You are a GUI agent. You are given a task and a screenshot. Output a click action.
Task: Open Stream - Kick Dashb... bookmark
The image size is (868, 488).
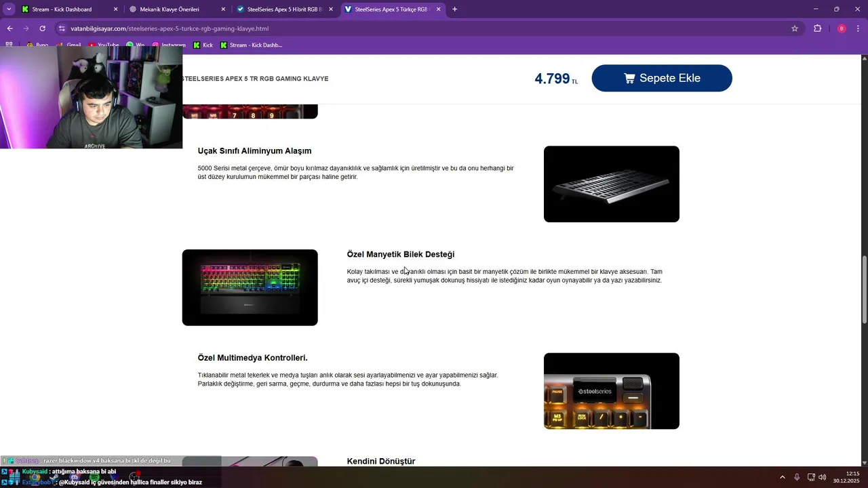click(251, 45)
